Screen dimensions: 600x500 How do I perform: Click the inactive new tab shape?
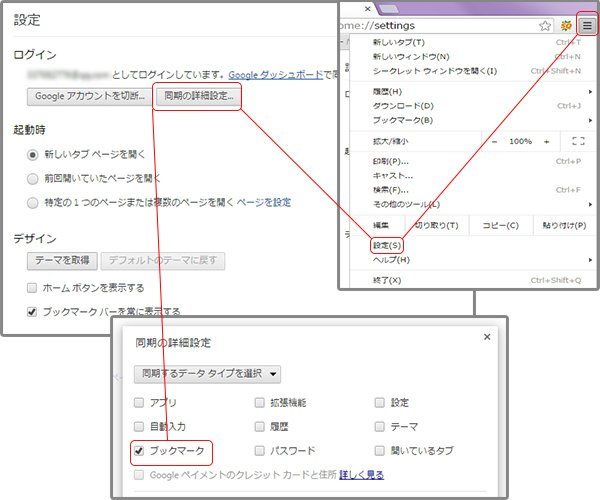tap(389, 8)
